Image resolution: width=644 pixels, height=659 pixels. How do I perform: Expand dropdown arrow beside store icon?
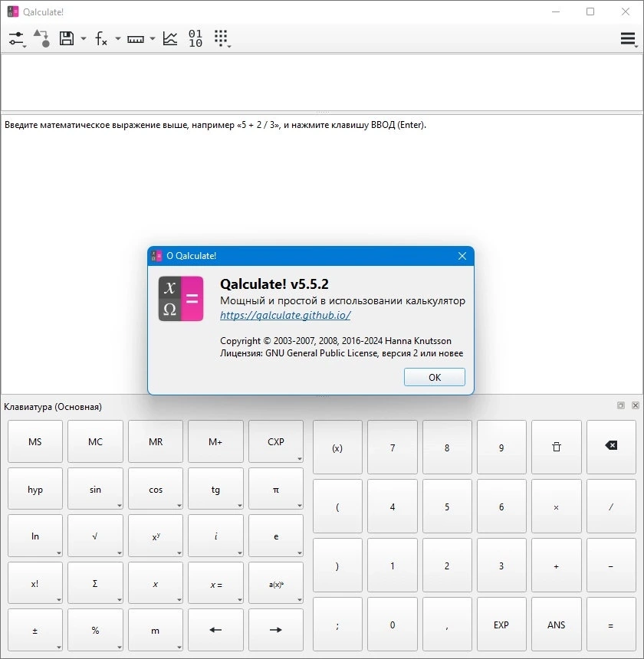84,38
